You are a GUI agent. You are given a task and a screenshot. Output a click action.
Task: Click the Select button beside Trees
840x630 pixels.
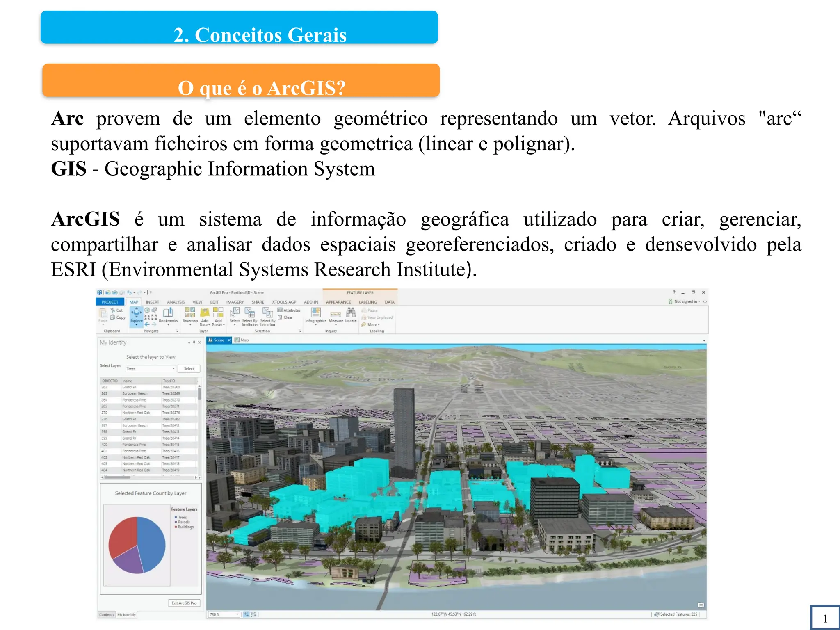(189, 369)
